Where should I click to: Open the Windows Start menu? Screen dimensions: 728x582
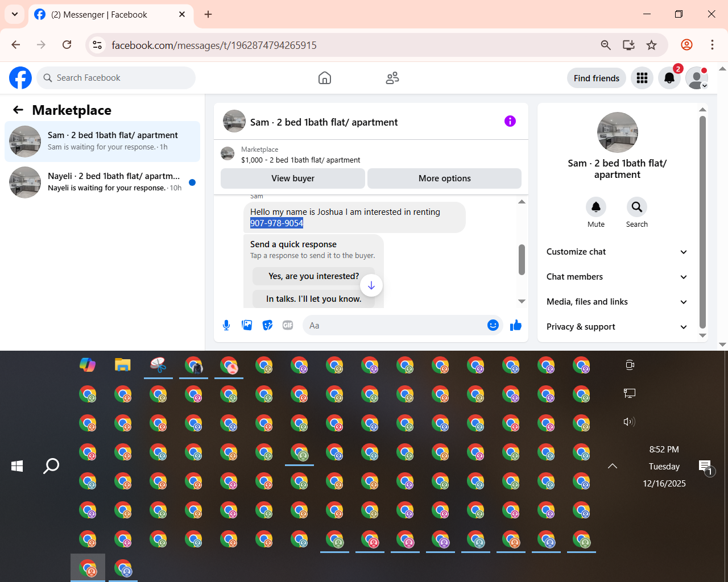[x=17, y=466]
